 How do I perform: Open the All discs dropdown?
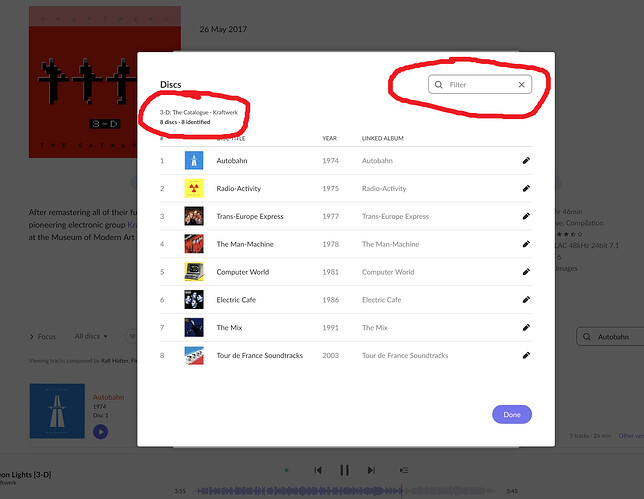pyautogui.click(x=91, y=336)
